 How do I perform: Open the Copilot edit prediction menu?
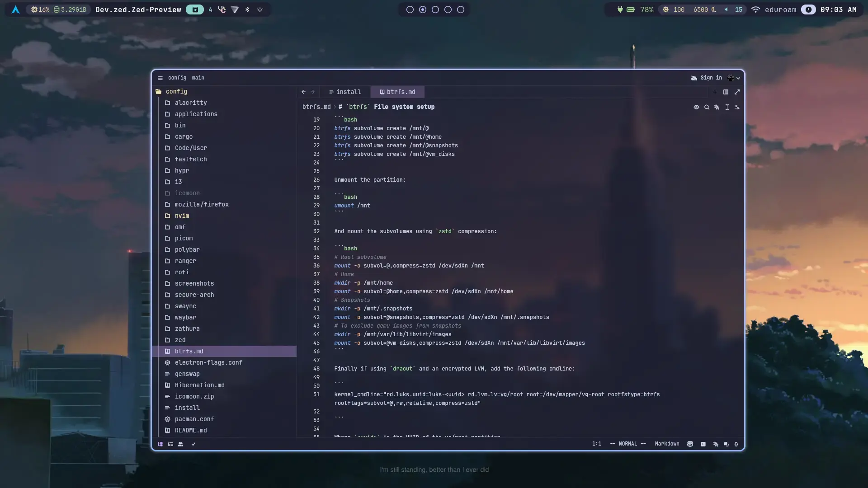tap(690, 444)
